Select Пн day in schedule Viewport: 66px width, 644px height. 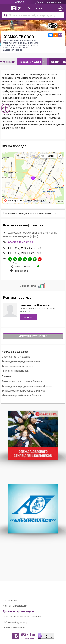click(10, 259)
